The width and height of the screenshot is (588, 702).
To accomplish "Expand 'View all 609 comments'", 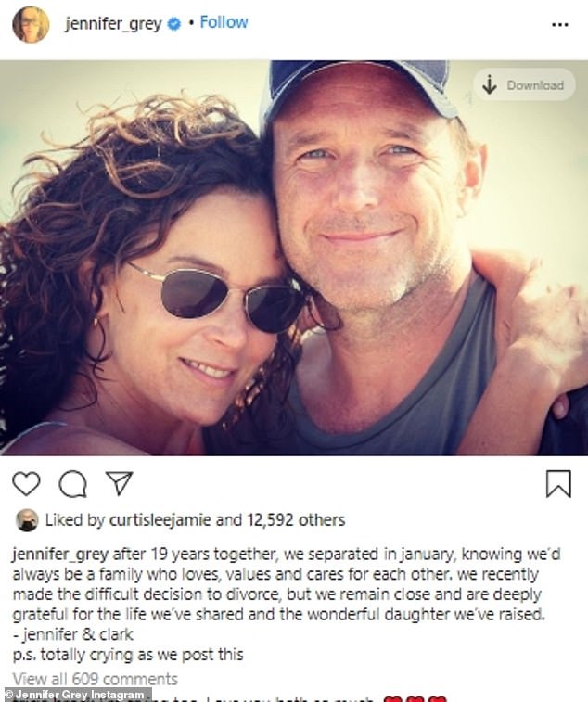I will tap(95, 679).
